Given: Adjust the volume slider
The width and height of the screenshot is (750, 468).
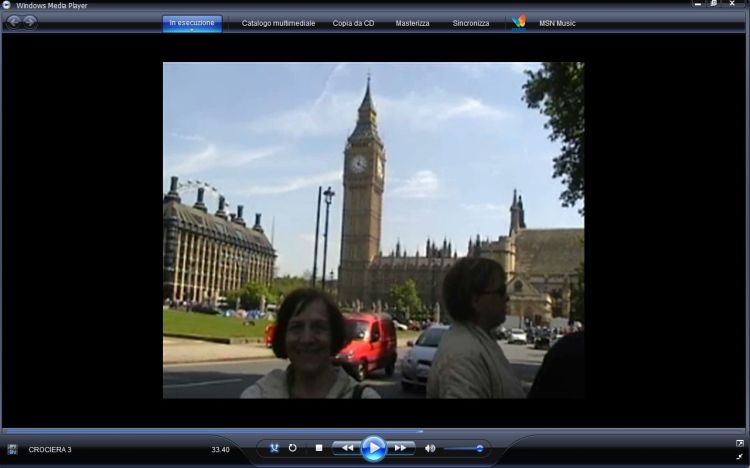Looking at the screenshot, I should tap(464, 448).
